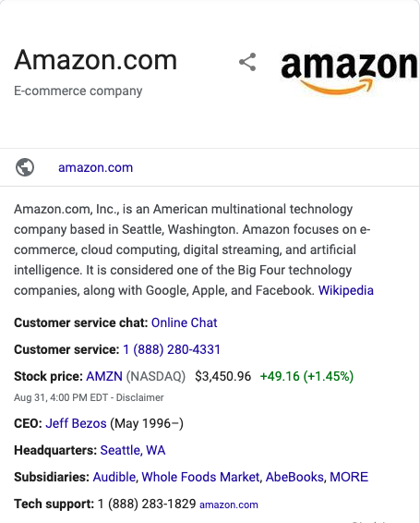
Task: Open the AMZN stock ticker link
Action: 104,376
